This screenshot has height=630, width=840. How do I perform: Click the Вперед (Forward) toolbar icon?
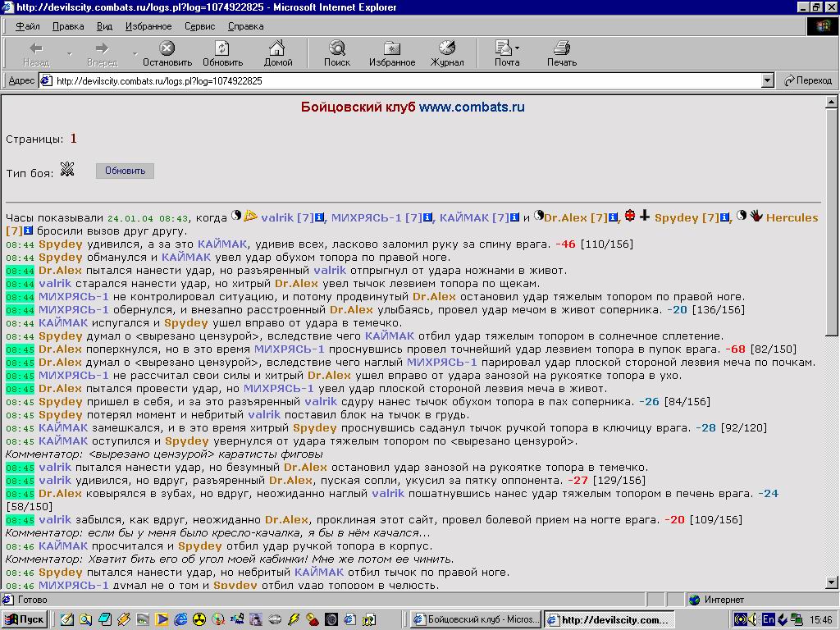click(102, 53)
